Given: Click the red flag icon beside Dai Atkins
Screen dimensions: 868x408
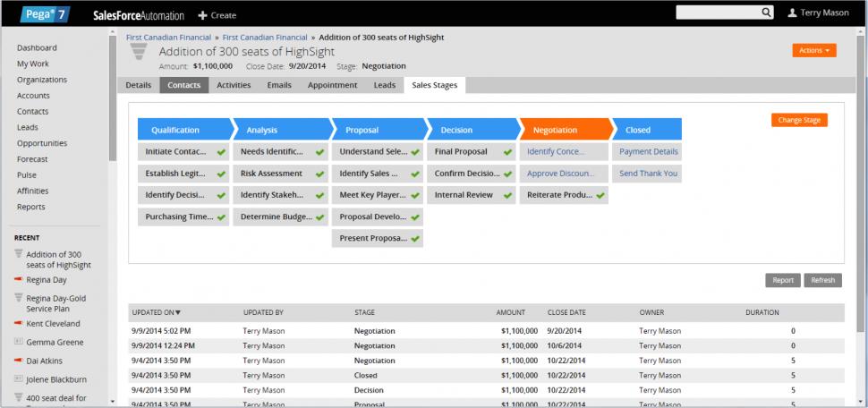Looking at the screenshot, I should pyautogui.click(x=18, y=361).
